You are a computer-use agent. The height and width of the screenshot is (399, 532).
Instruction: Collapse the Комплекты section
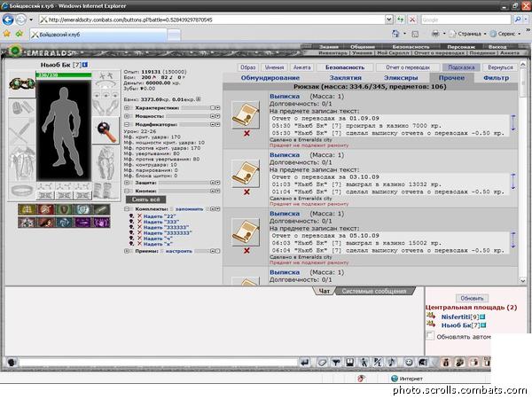pyautogui.click(x=127, y=209)
